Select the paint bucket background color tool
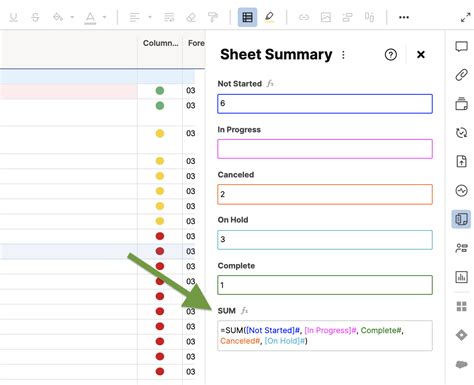The image size is (474, 385). pos(58,17)
